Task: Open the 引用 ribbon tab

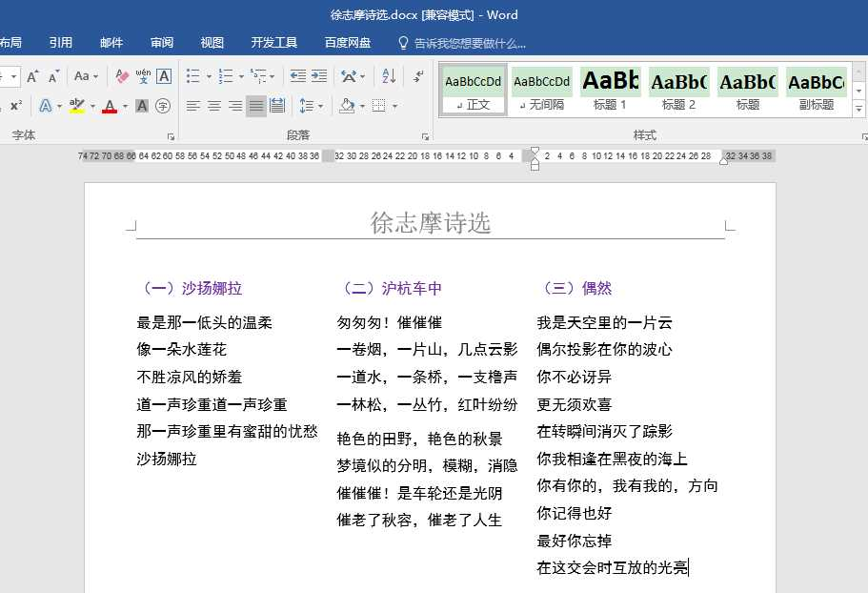Action: (60, 43)
